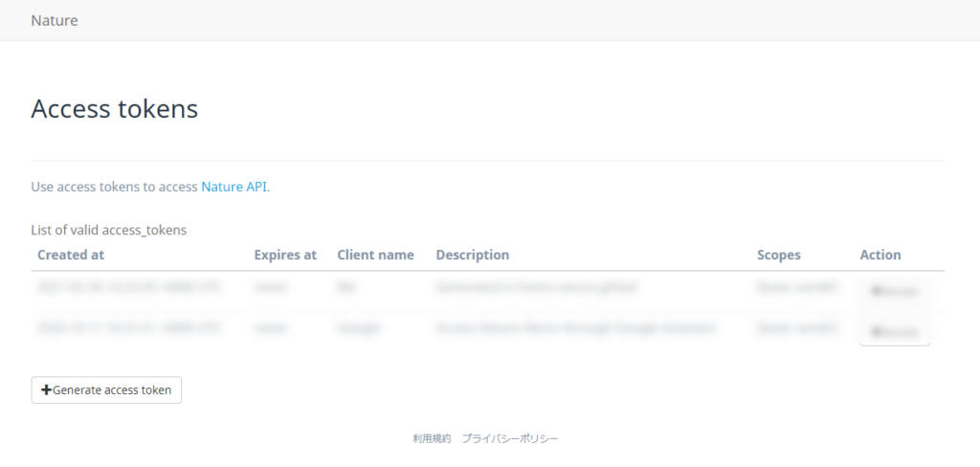Click the Description column header
Image resolution: width=980 pixels, height=467 pixels.
point(472,255)
